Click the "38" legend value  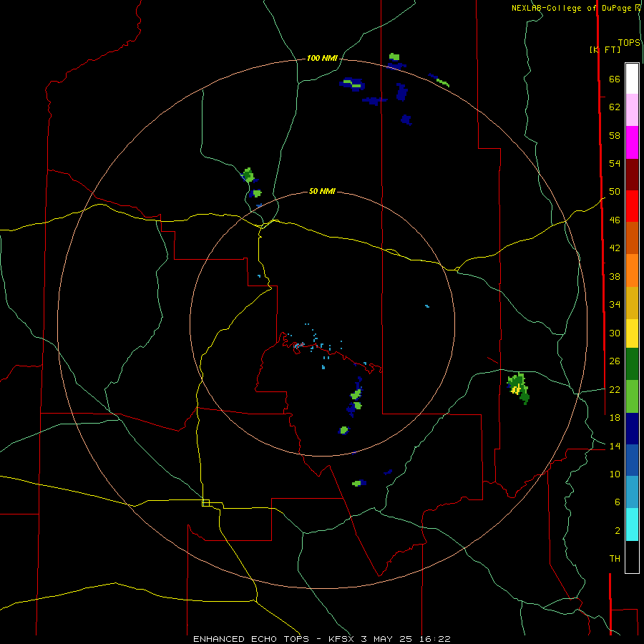[615, 276]
